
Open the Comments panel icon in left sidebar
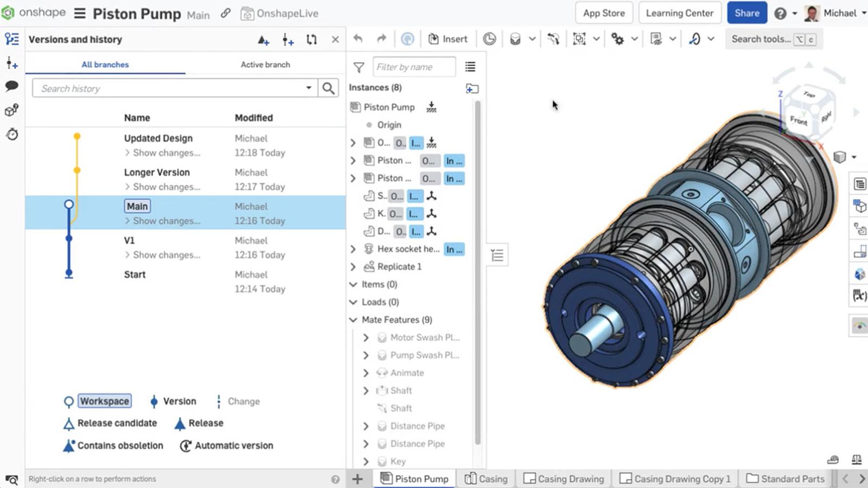11,86
